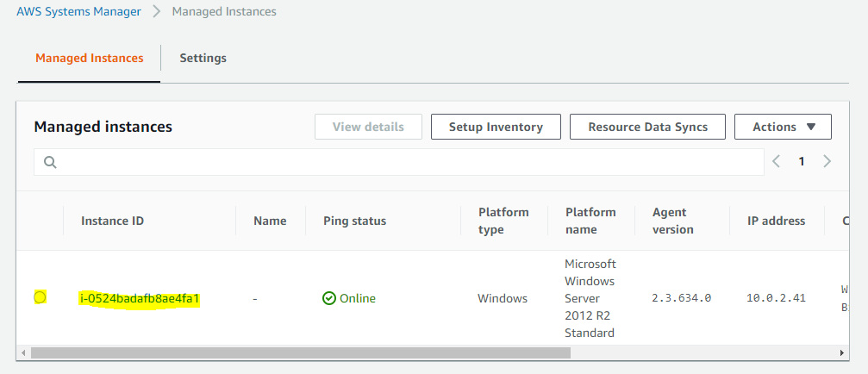868x374 pixels.
Task: Click the Setup Inventory button
Action: 496,127
